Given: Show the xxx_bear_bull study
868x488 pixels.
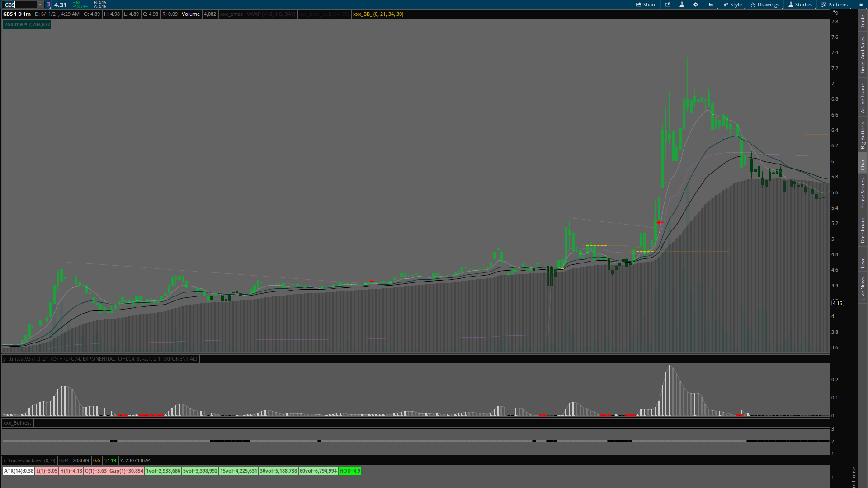Looking at the screenshot, I should [324, 14].
